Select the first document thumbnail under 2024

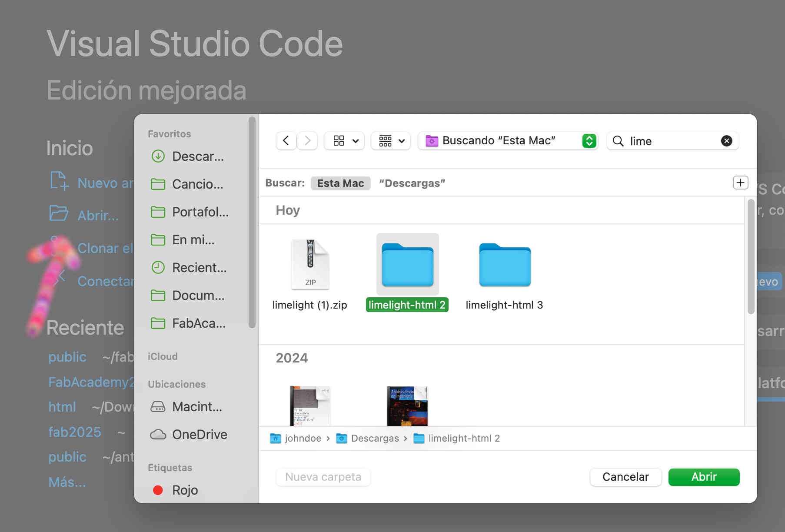coord(310,406)
